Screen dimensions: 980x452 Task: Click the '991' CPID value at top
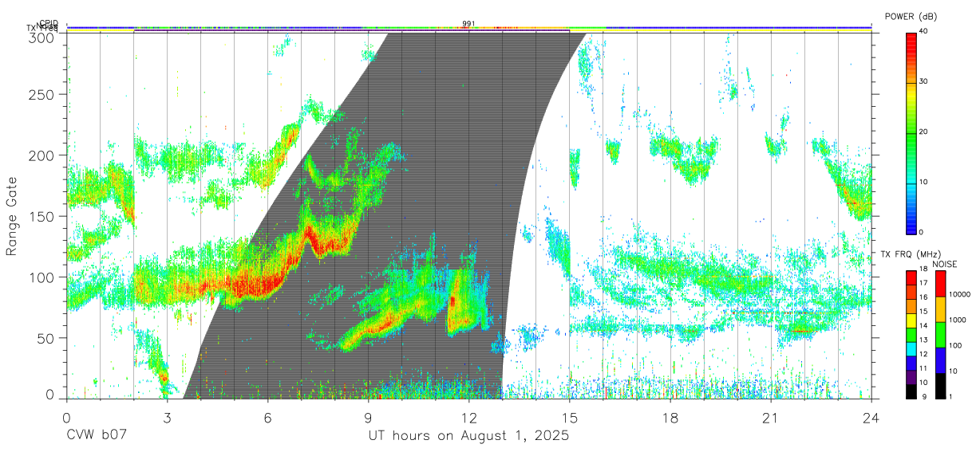468,24
